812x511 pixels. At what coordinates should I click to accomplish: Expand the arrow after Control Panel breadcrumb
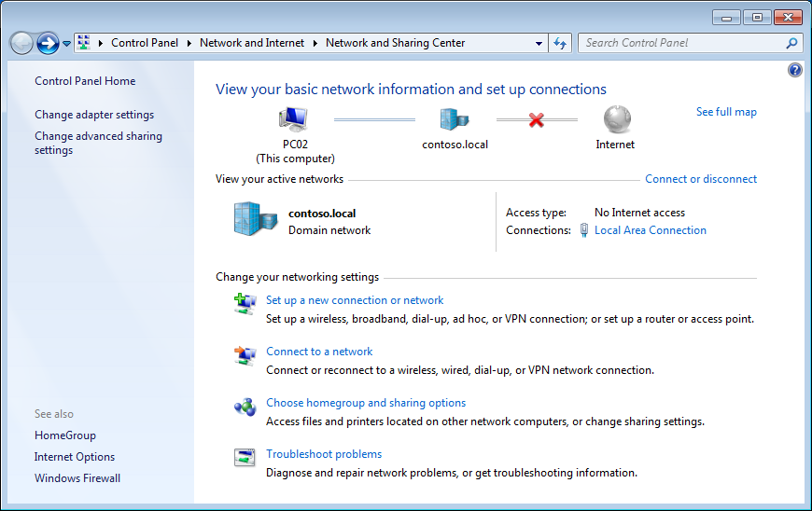189,43
